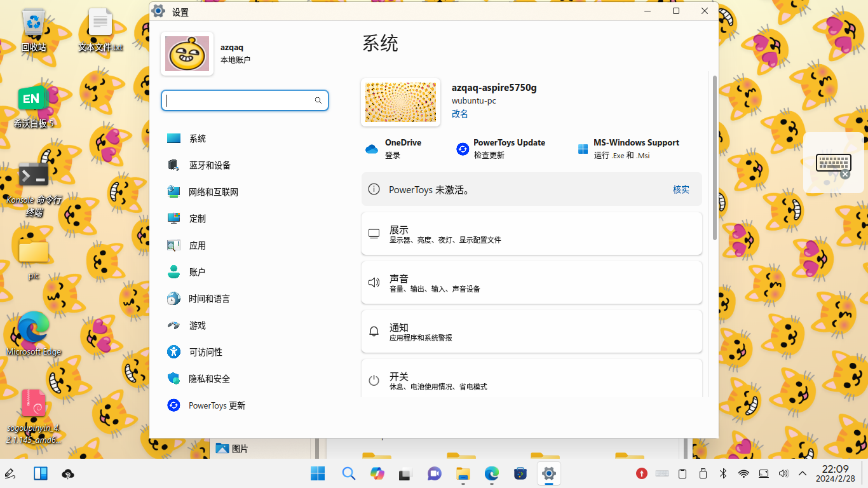Click the volume icon in the system tray
Viewport: 868px width, 488px height.
click(x=783, y=473)
